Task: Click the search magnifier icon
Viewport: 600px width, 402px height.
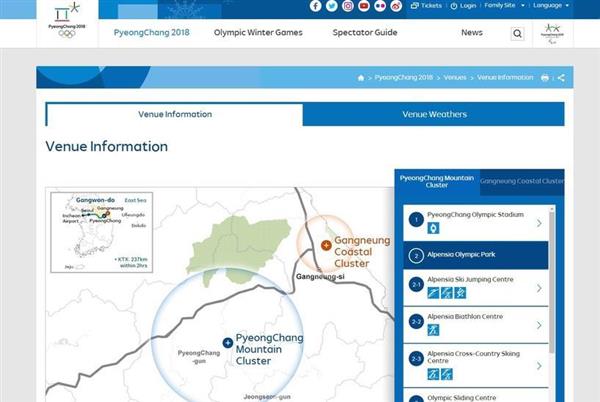Action: (x=517, y=34)
